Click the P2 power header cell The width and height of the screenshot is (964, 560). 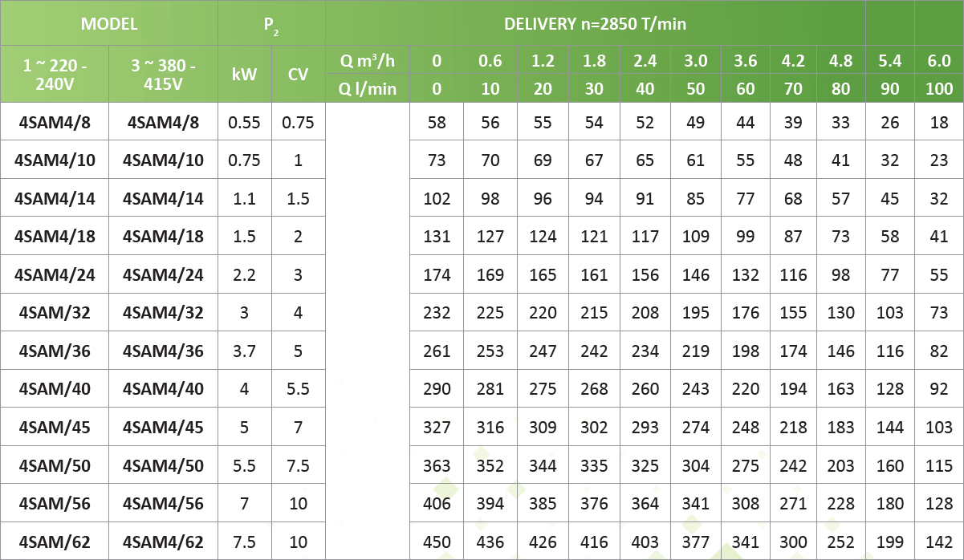point(271,23)
